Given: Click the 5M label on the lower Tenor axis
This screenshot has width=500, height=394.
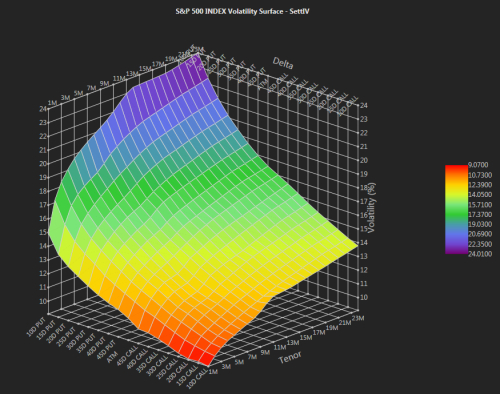Looking at the screenshot, I should point(239,361).
